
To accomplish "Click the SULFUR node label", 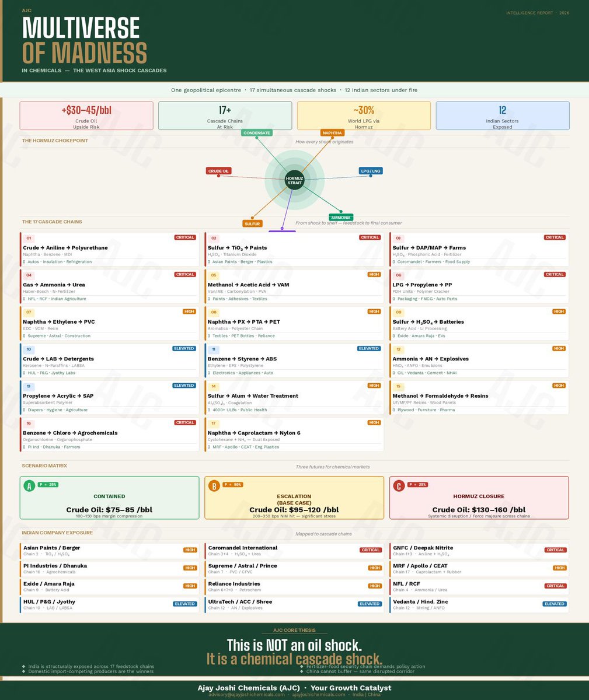I will click(x=252, y=223).
